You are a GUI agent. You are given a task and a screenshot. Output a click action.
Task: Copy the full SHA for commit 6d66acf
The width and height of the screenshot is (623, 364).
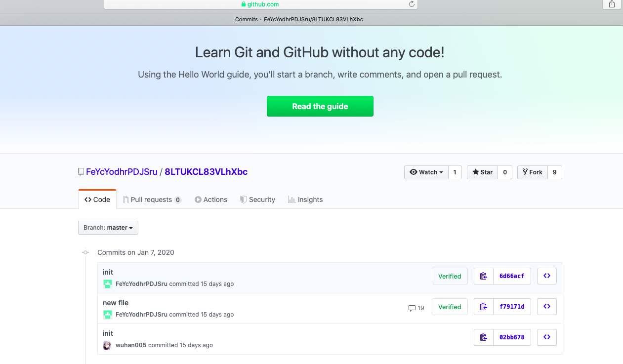pyautogui.click(x=484, y=276)
